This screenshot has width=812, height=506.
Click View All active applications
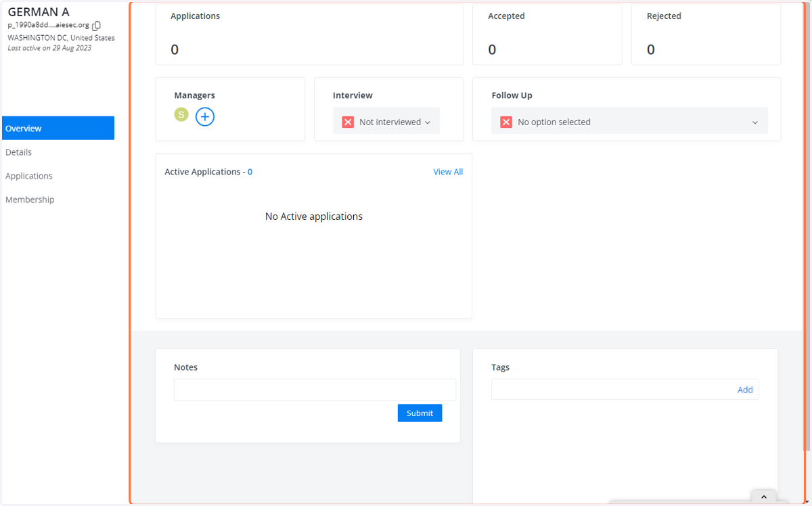(448, 172)
